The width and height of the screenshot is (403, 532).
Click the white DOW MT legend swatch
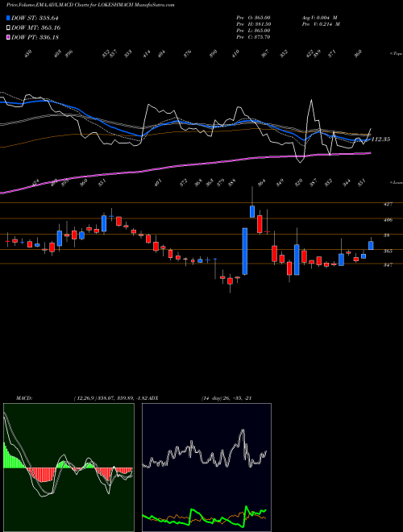click(x=8, y=28)
